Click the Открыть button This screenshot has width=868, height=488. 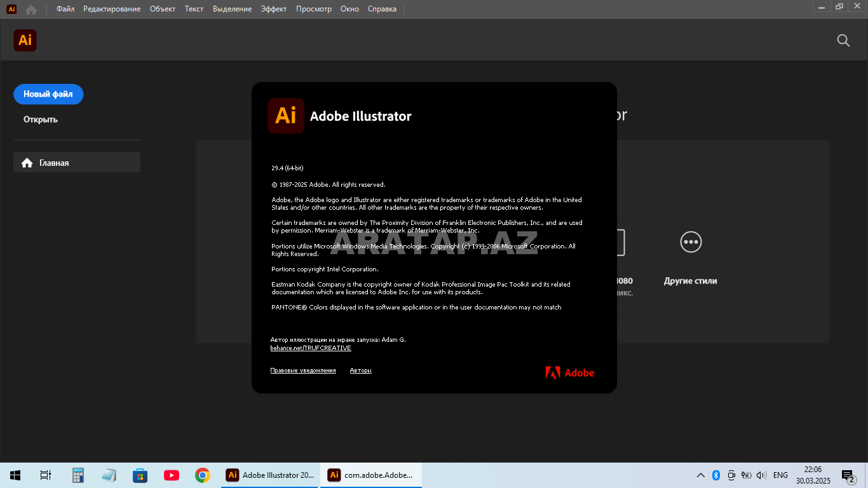pyautogui.click(x=41, y=119)
